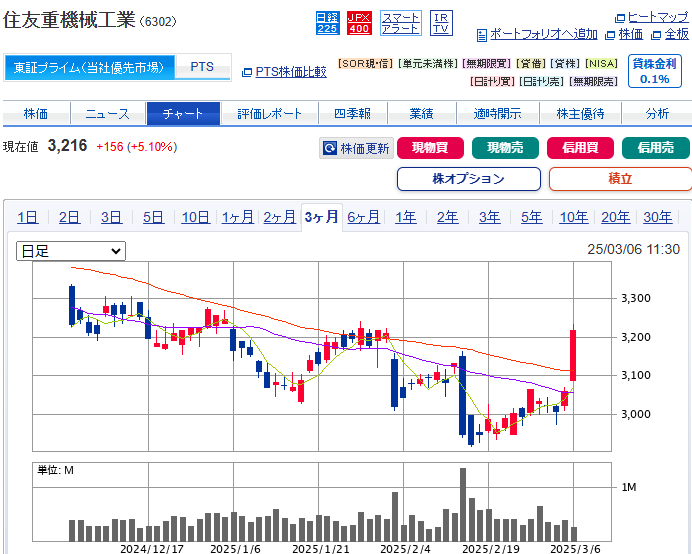This screenshot has width=692, height=554.
Task: Select 3日 chart period
Action: pos(111,217)
